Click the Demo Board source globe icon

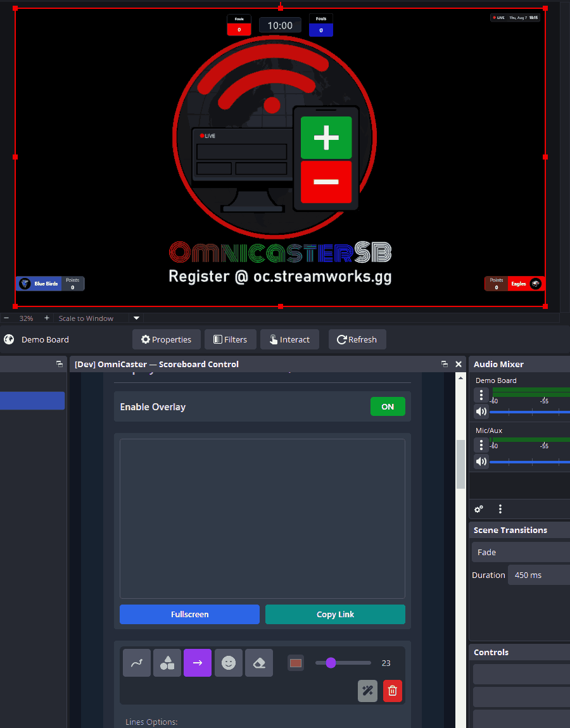[9, 339]
